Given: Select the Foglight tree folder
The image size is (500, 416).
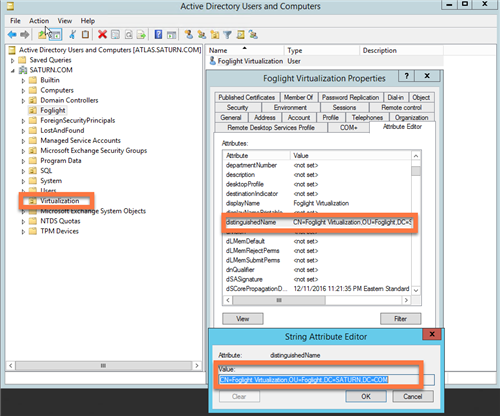Looking at the screenshot, I should (53, 110).
